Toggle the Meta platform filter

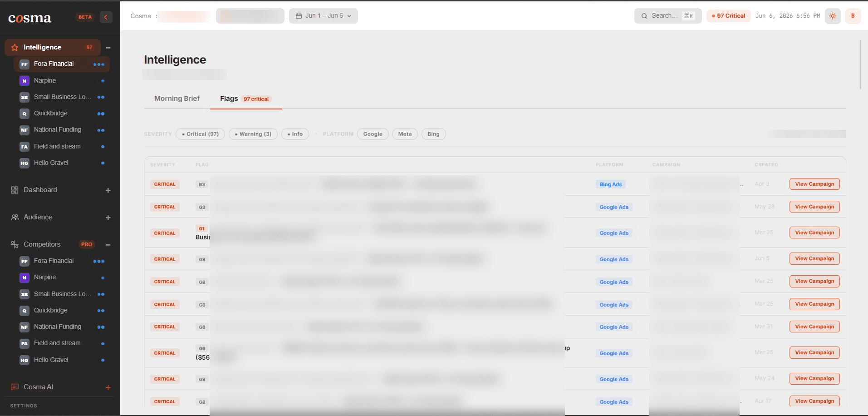point(405,134)
